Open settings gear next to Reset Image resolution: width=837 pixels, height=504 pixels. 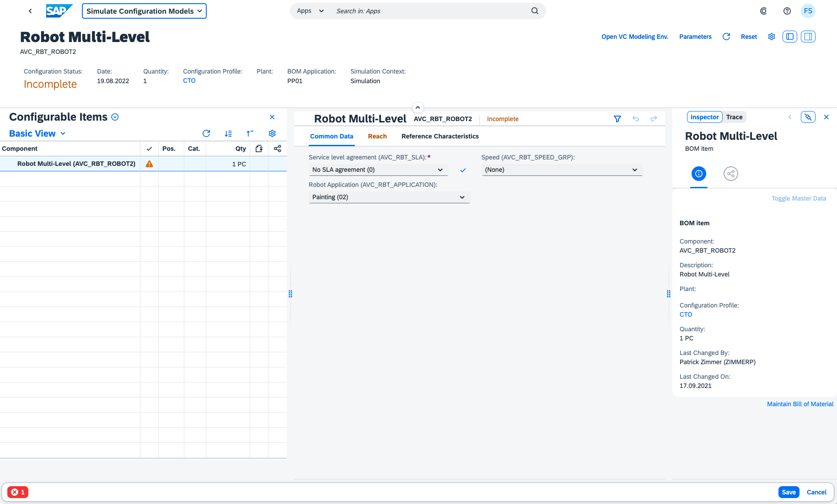[772, 37]
